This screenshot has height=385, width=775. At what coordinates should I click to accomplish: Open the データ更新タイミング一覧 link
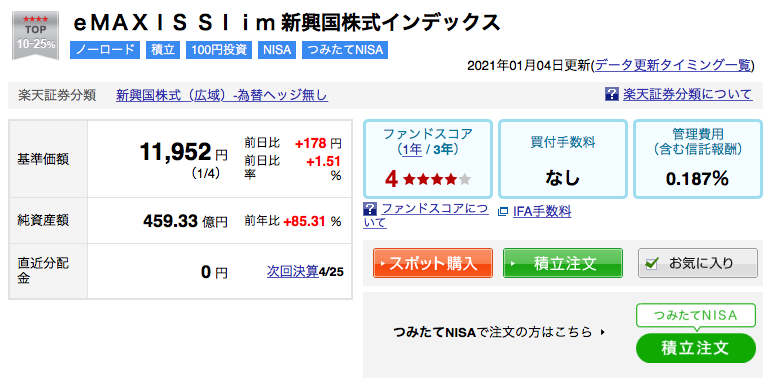click(x=673, y=65)
